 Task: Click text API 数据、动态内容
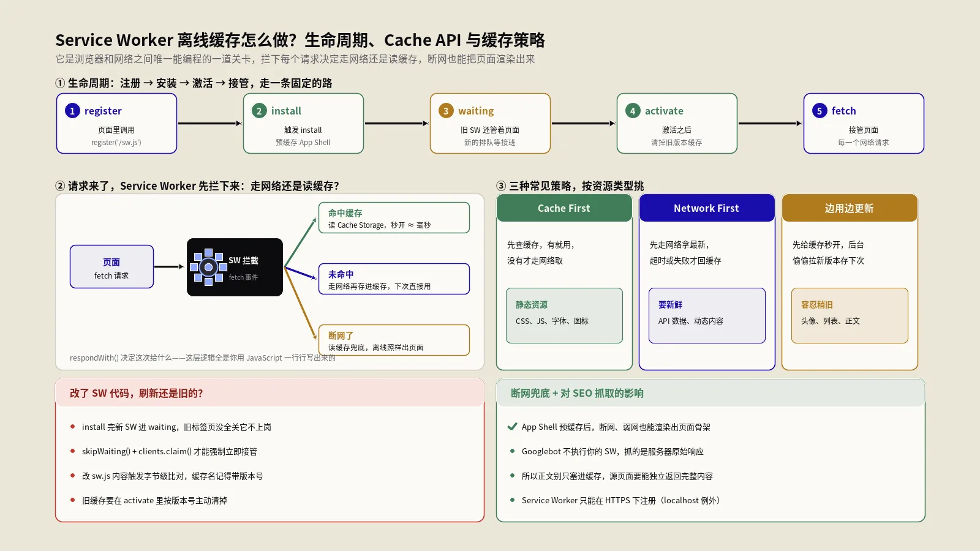click(x=691, y=321)
